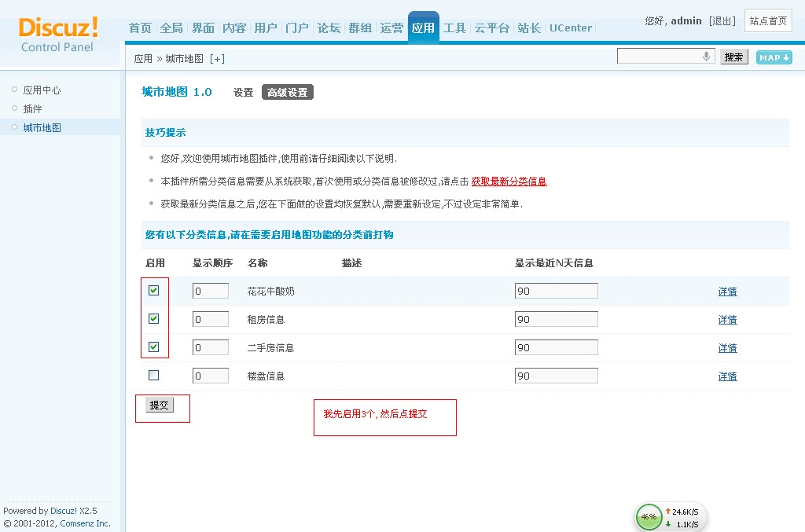Select 插件 in the left sidebar

pos(32,109)
